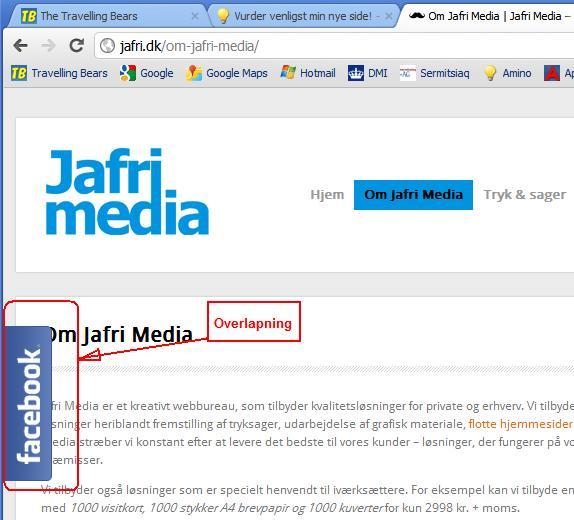This screenshot has height=520, width=574.
Task: Open the Tryk & sager menu item
Action: tap(525, 194)
